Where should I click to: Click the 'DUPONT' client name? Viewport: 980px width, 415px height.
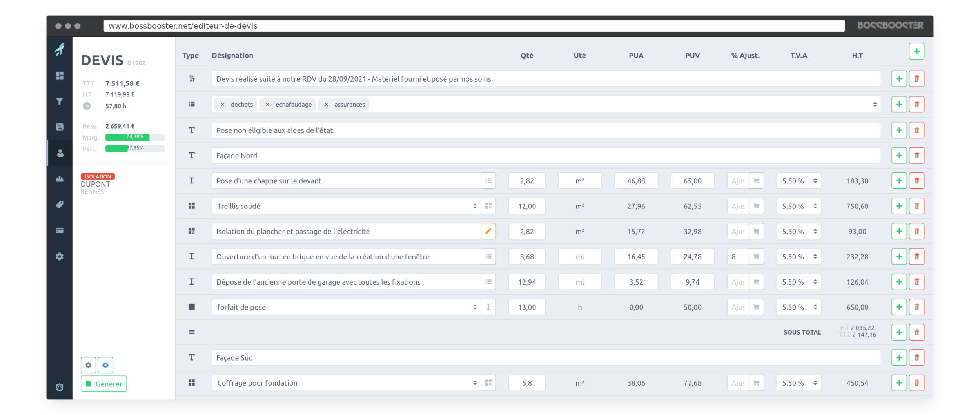coord(95,184)
